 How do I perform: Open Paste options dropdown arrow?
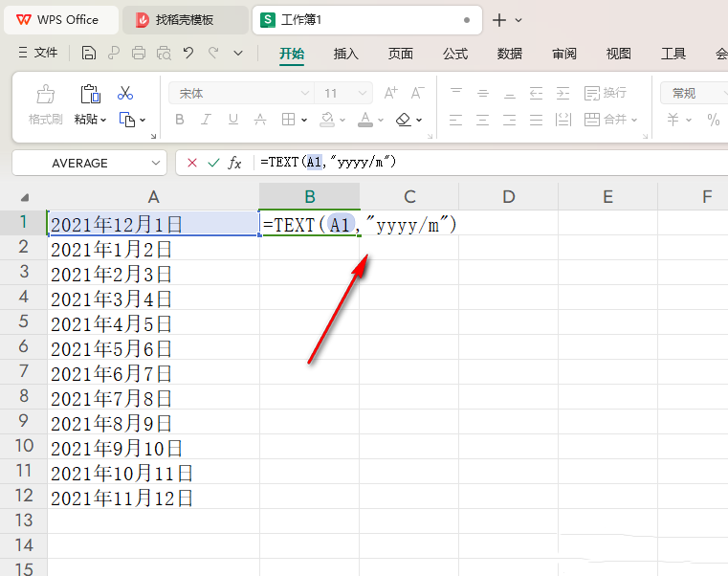coord(103,121)
